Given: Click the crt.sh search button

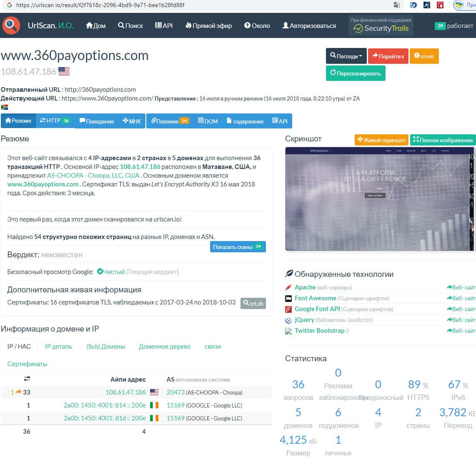Looking at the screenshot, I should pos(253,303).
